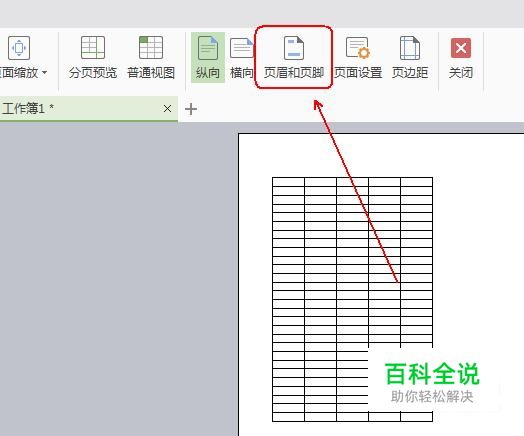The width and height of the screenshot is (524, 436).
Task: Click the page zoom icon
Action: click(x=19, y=48)
